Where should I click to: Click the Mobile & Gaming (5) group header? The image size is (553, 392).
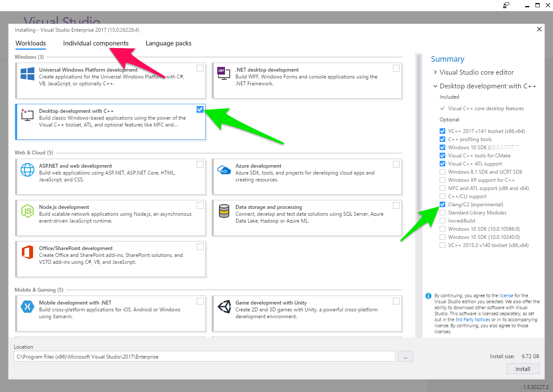click(x=39, y=290)
